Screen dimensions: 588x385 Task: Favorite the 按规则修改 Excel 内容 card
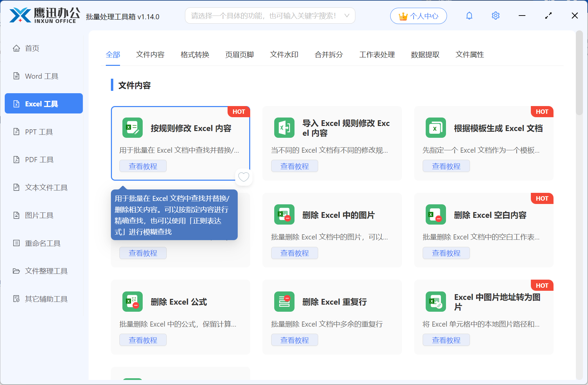click(243, 177)
